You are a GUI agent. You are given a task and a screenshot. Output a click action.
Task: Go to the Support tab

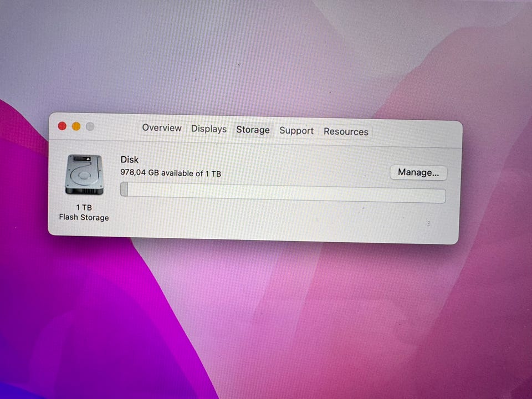tap(296, 131)
